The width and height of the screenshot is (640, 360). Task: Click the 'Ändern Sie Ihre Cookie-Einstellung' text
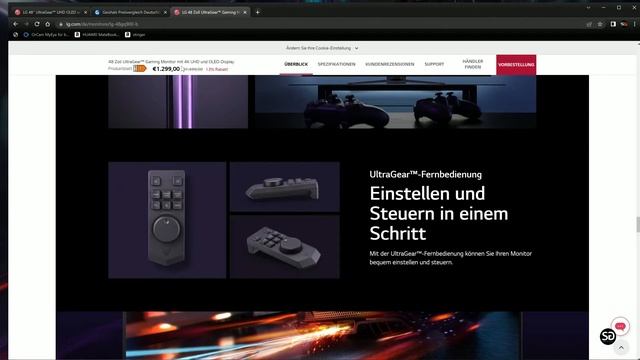(318, 48)
